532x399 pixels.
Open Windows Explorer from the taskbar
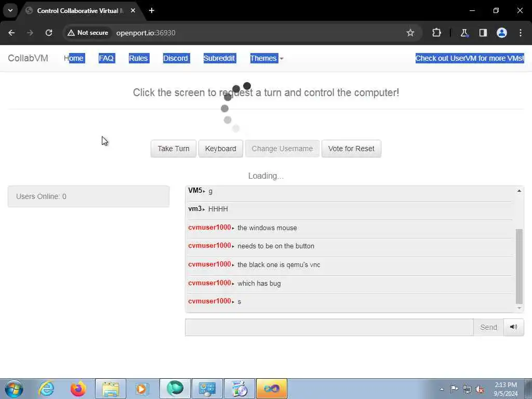point(111,389)
